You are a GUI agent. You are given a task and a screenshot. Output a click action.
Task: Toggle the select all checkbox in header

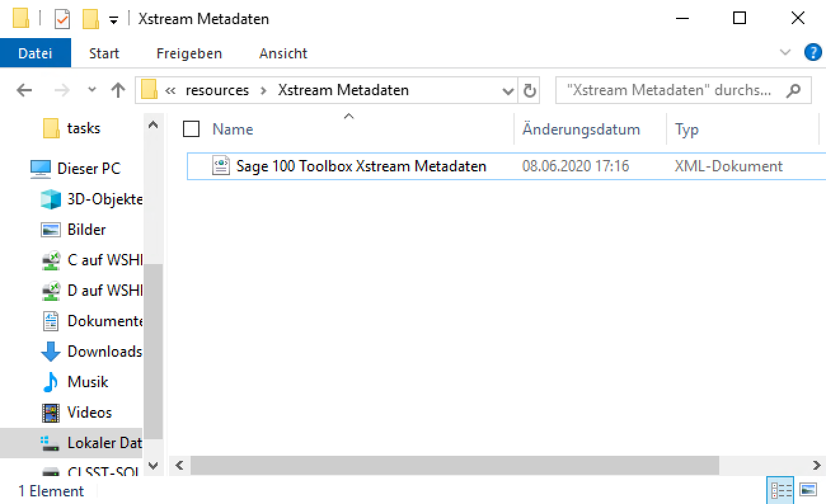click(191, 129)
